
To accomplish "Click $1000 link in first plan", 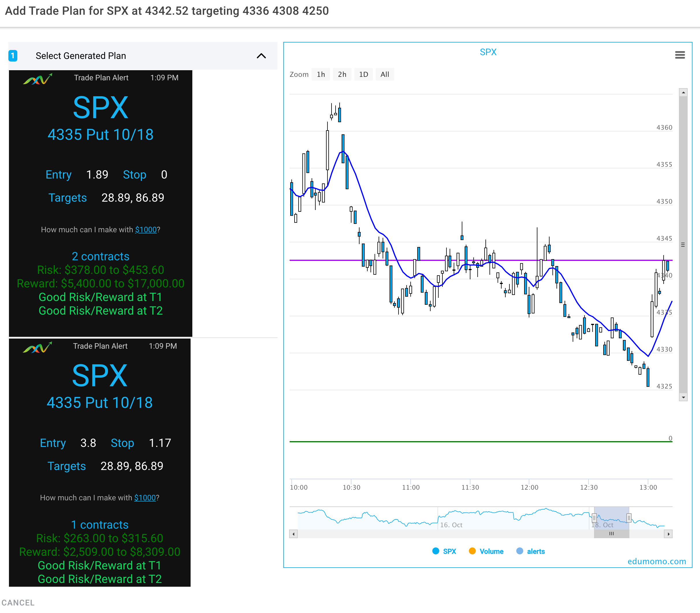I will point(146,230).
